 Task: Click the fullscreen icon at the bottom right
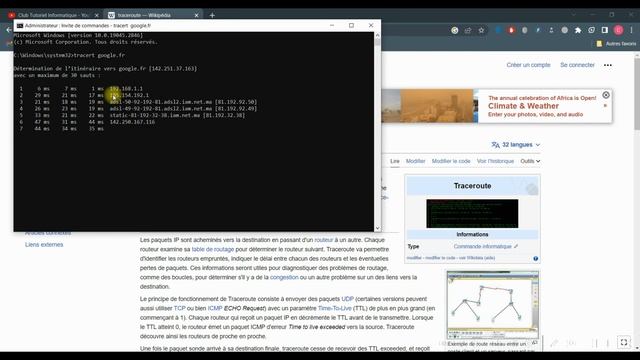coord(624,342)
